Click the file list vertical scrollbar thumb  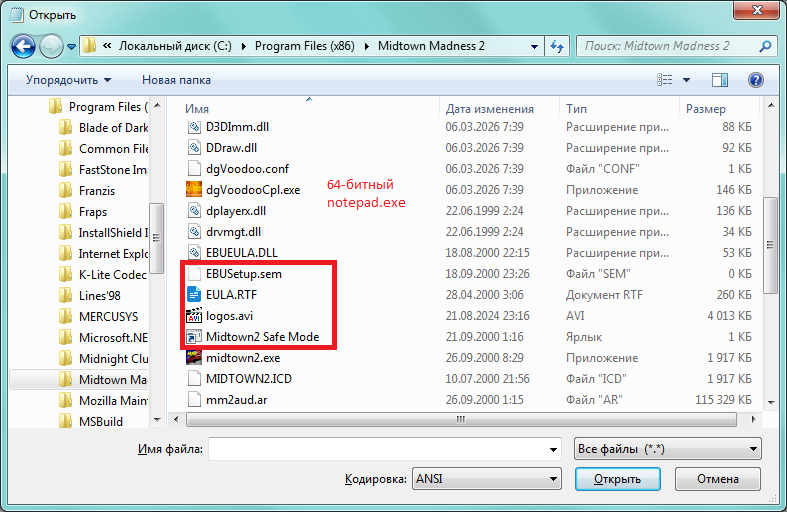(770, 245)
